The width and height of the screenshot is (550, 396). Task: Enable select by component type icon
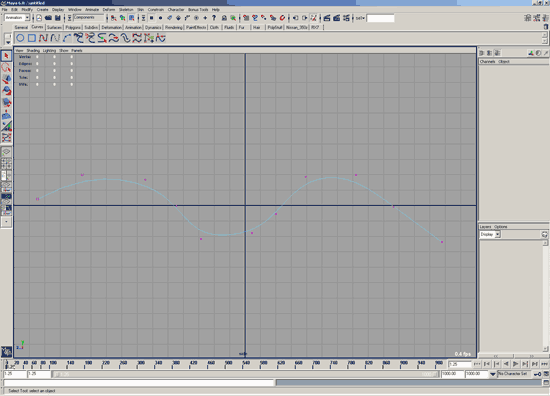[132, 18]
